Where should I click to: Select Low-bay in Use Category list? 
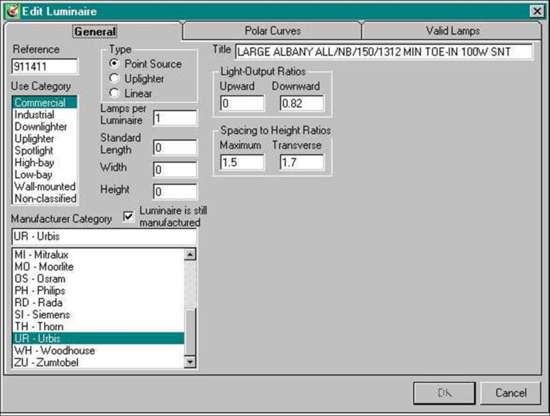click(45, 174)
